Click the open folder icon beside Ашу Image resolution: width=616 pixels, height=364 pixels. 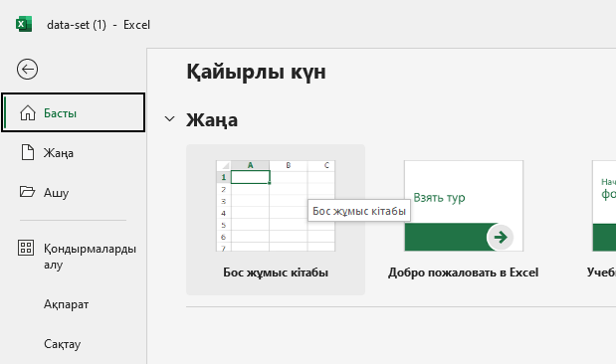click(27, 191)
